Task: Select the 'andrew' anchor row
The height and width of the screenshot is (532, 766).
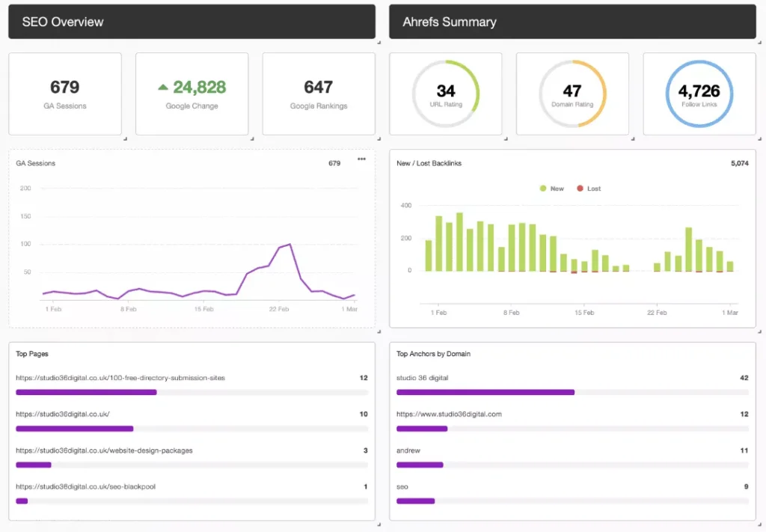Action: pos(408,450)
